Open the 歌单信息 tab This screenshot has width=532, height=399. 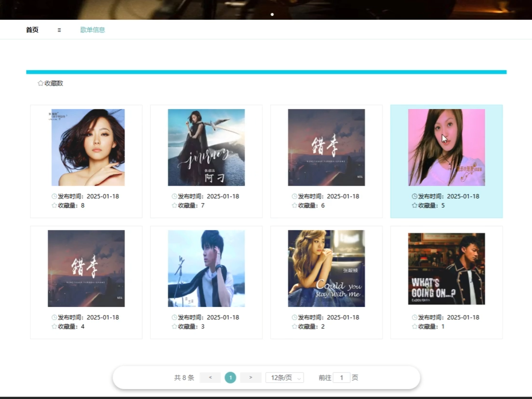tap(92, 30)
